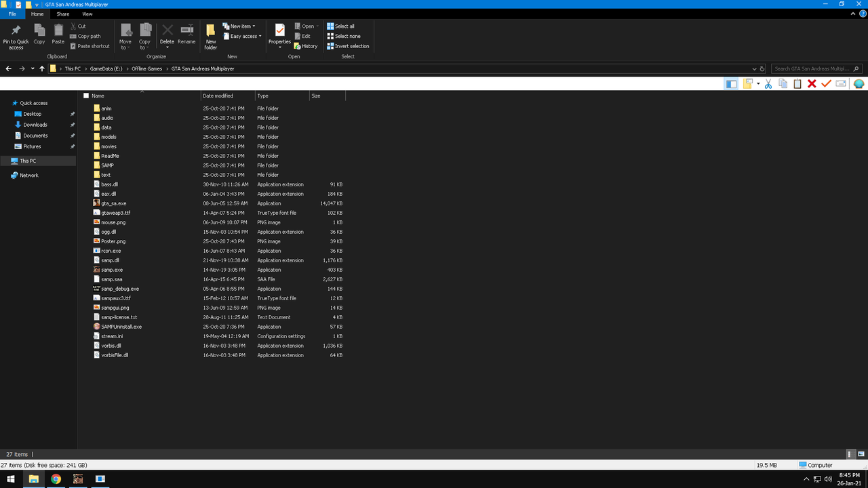This screenshot has width=868, height=488.
Task: Open Chrome from the taskbar
Action: 56,479
